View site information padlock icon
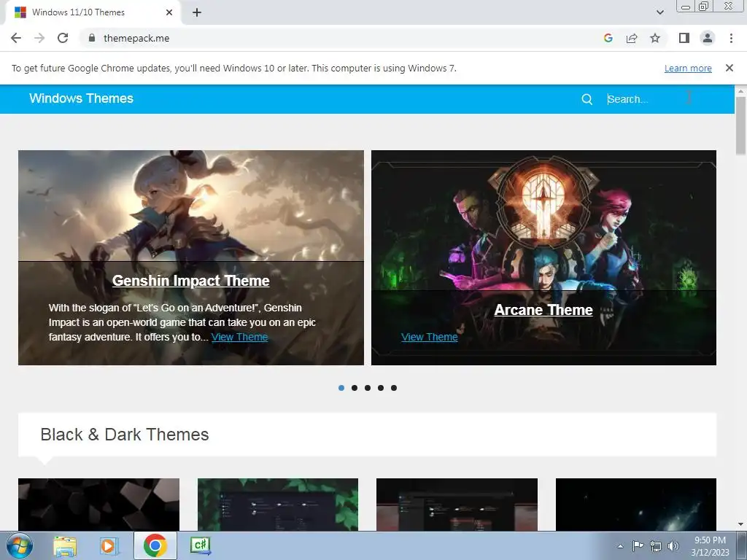This screenshot has height=560, width=747. pos(92,38)
